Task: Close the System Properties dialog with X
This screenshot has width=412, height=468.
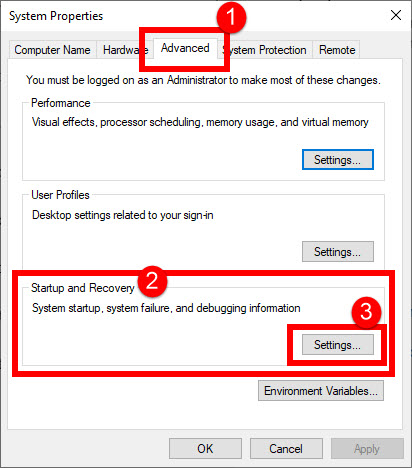Action: coord(396,15)
